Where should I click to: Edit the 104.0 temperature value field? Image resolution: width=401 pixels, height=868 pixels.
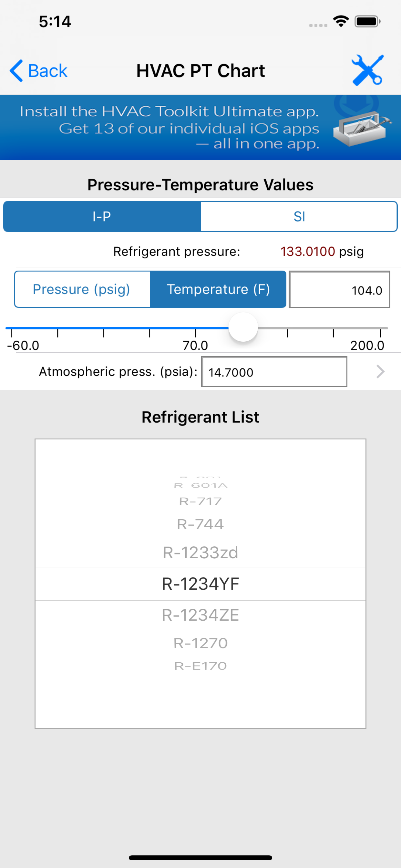(339, 289)
